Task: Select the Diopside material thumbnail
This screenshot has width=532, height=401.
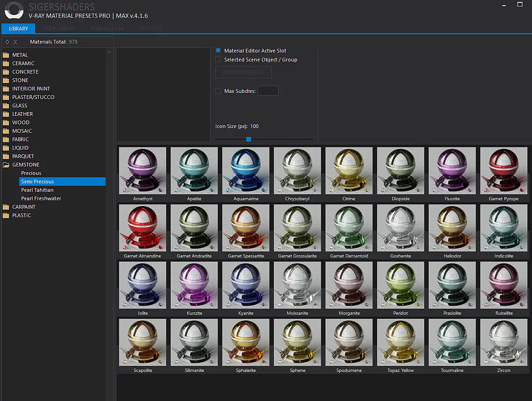Action: [x=400, y=171]
